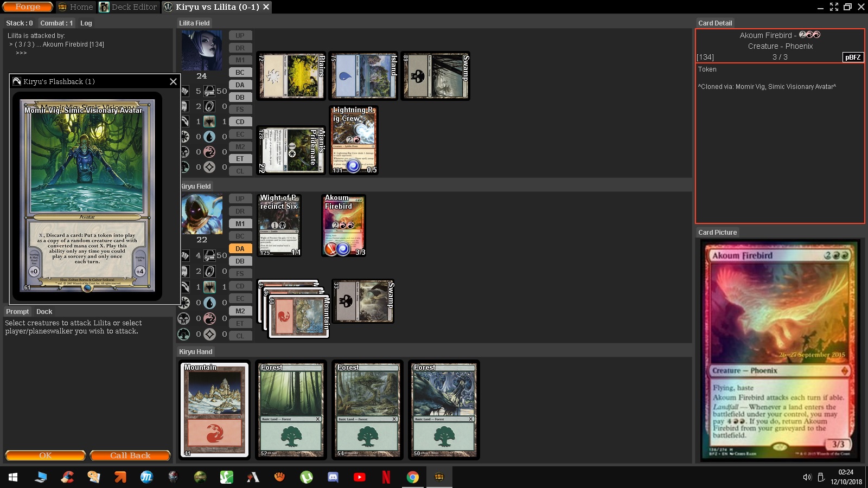Toggle Lilita's DB phase stop
The width and height of the screenshot is (868, 488).
(240, 98)
